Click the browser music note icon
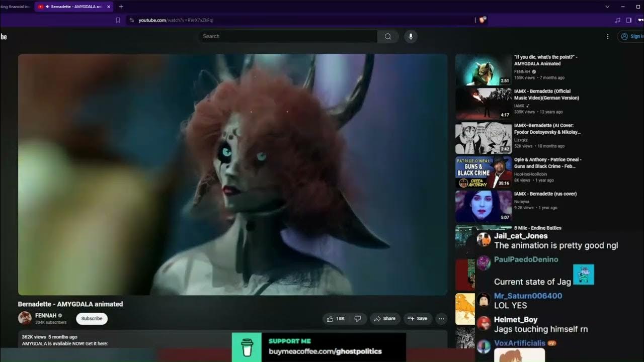The height and width of the screenshot is (362, 644). tap(617, 20)
